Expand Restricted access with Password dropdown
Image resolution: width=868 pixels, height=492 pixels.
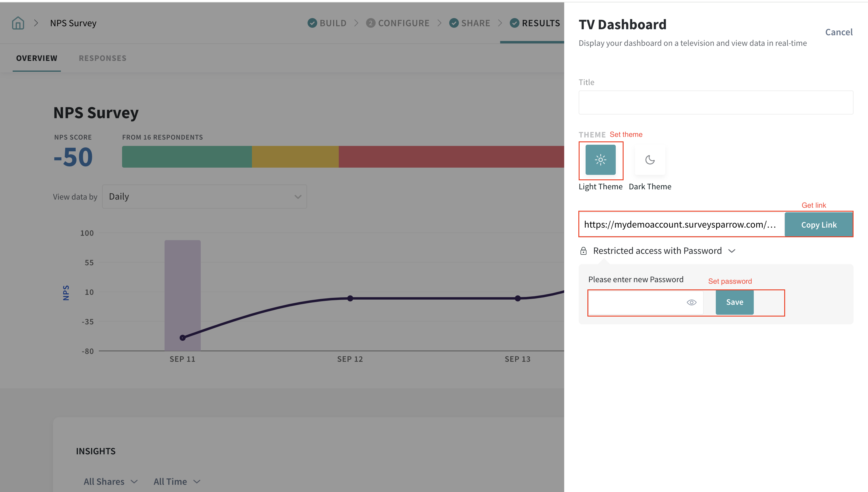tap(731, 251)
